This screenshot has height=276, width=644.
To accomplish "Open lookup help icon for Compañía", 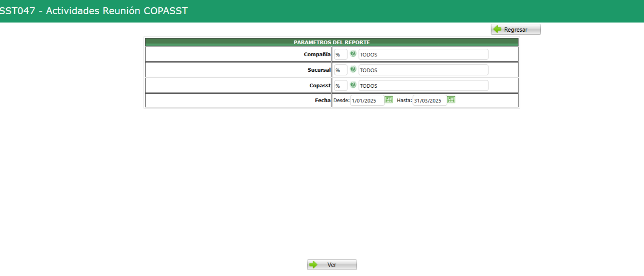I will [x=353, y=54].
